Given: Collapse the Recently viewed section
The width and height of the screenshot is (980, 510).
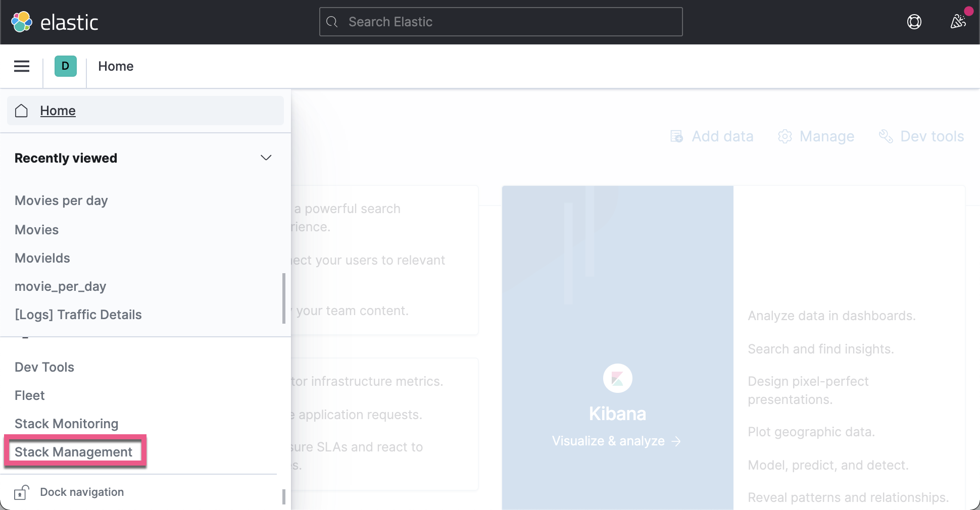Looking at the screenshot, I should click(266, 158).
